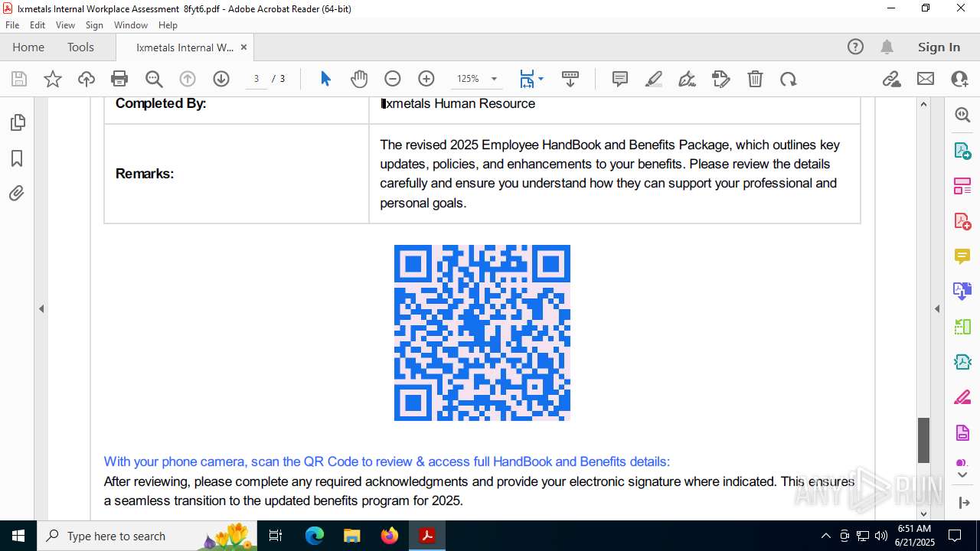980x551 pixels.
Task: Go to next page arrow
Action: [x=221, y=79]
